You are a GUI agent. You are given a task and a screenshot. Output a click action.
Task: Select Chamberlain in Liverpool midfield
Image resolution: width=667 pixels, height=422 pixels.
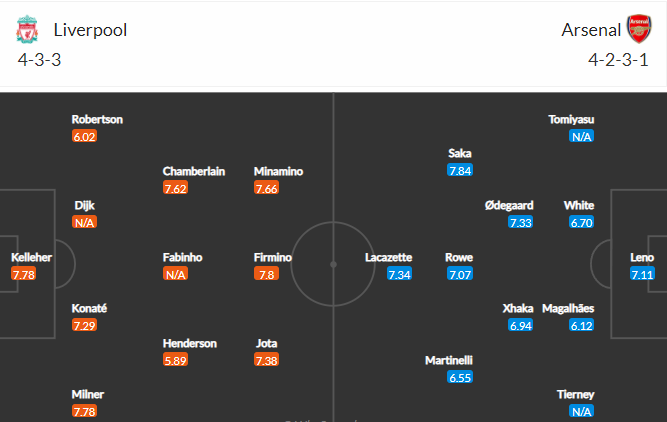coord(194,171)
